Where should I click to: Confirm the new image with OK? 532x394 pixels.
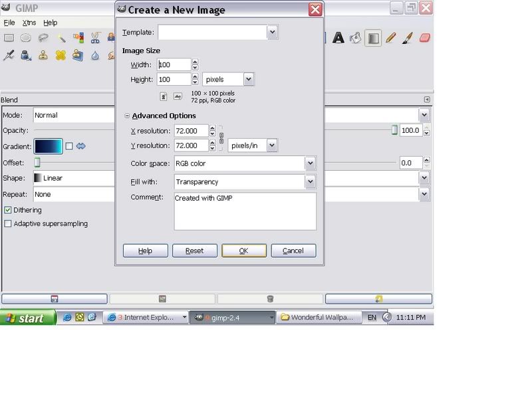(x=244, y=250)
